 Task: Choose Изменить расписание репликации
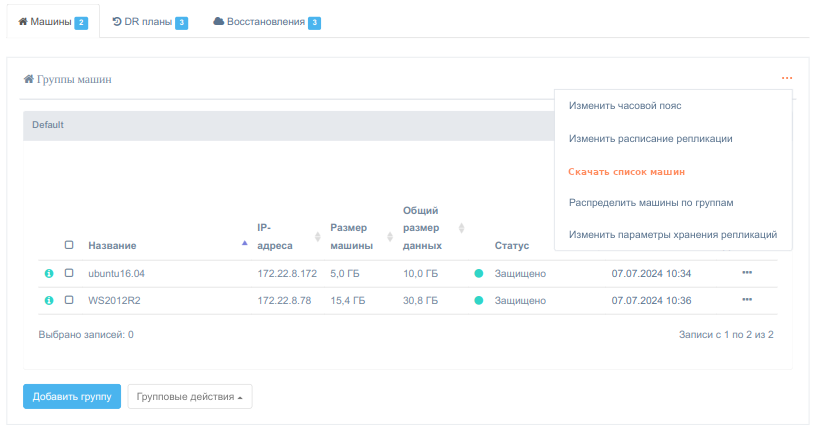[x=651, y=139]
